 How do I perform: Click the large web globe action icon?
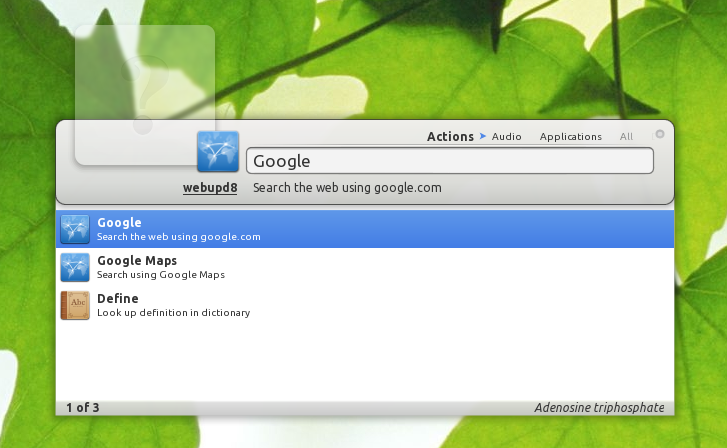tap(218, 152)
